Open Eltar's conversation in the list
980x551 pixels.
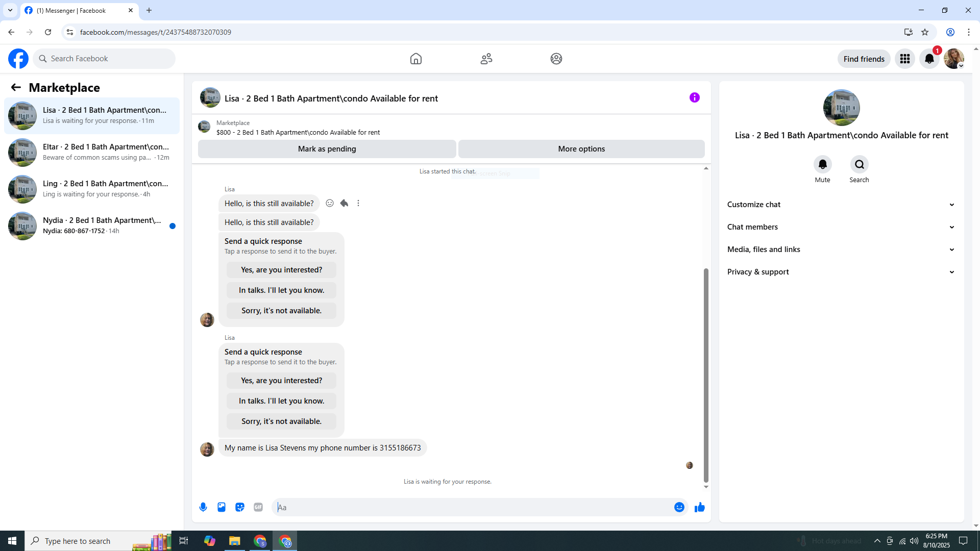pyautogui.click(x=92, y=152)
